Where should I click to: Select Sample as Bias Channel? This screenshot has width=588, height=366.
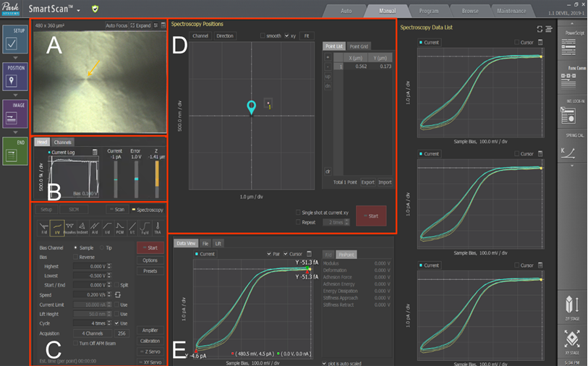point(76,247)
